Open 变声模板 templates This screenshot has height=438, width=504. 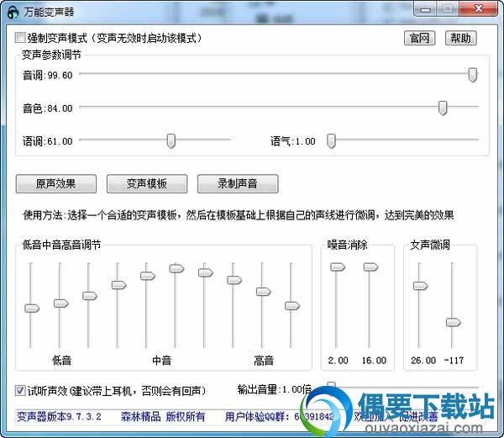click(x=147, y=183)
